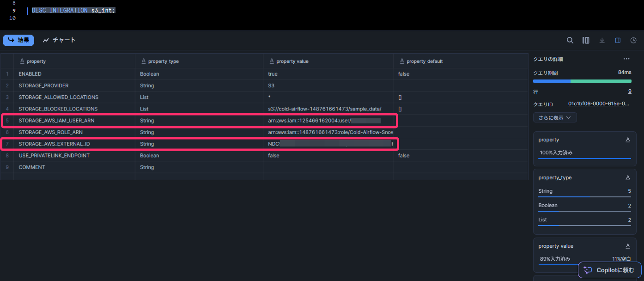
Task: Open the column selector icon
Action: pos(586,41)
